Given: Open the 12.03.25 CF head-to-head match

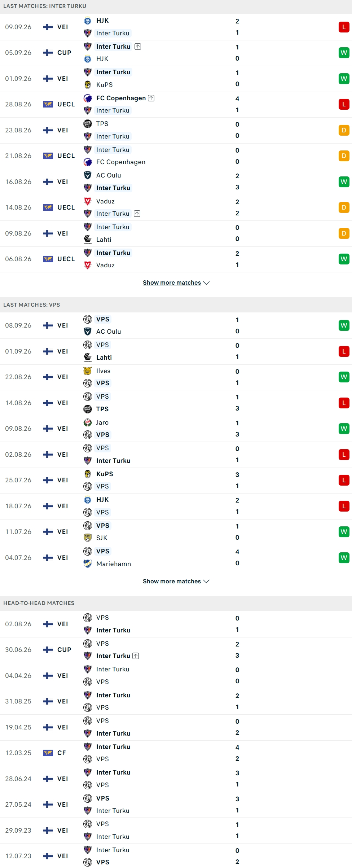Looking at the screenshot, I should click(x=176, y=753).
